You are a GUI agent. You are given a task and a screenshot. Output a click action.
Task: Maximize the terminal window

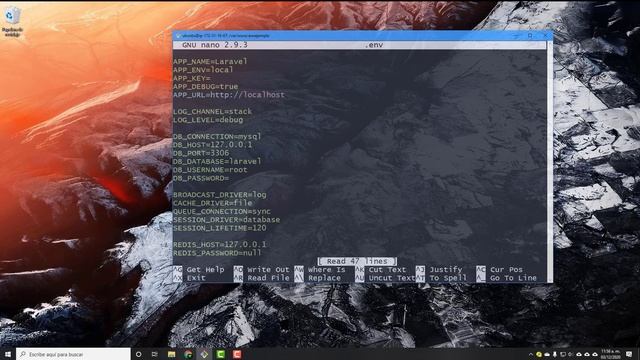(x=530, y=36)
